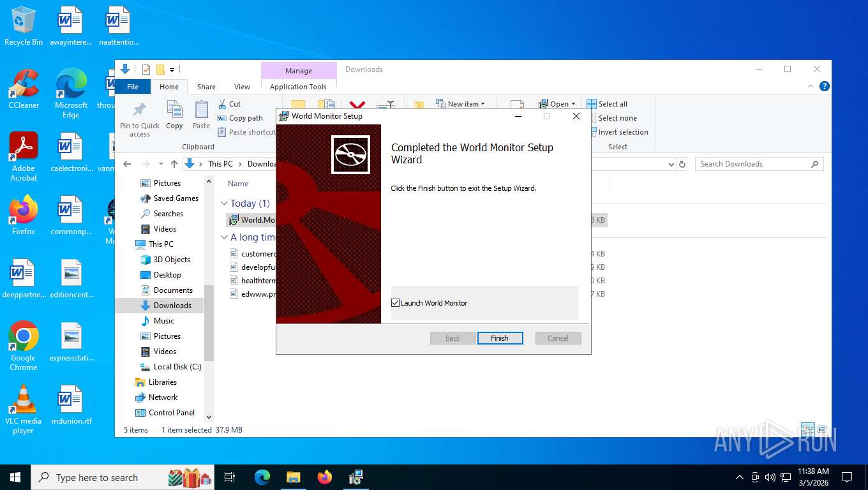The image size is (868, 490).
Task: Click navigation pane scrollbar down arrow
Action: pyautogui.click(x=209, y=417)
